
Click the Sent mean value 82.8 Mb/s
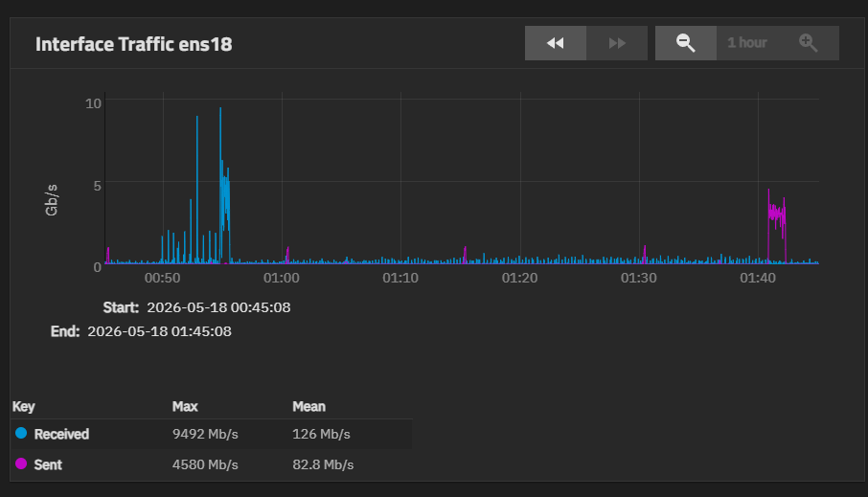[323, 464]
